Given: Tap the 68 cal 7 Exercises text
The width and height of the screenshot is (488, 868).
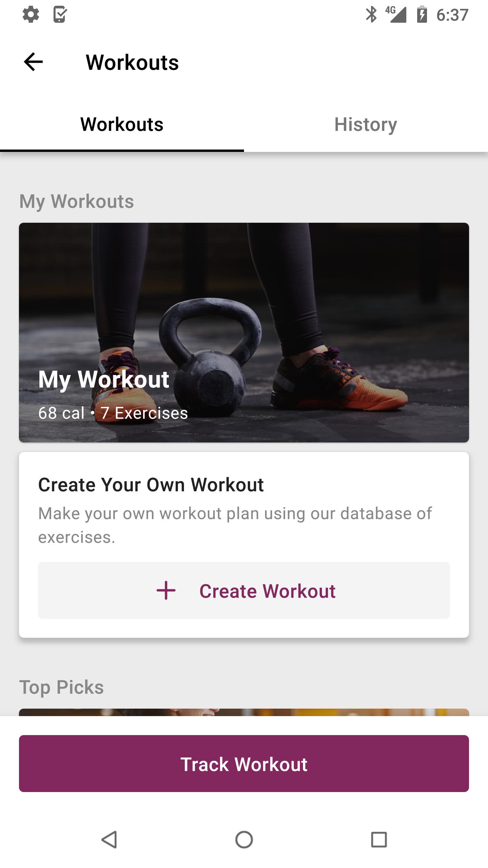Looking at the screenshot, I should [113, 413].
